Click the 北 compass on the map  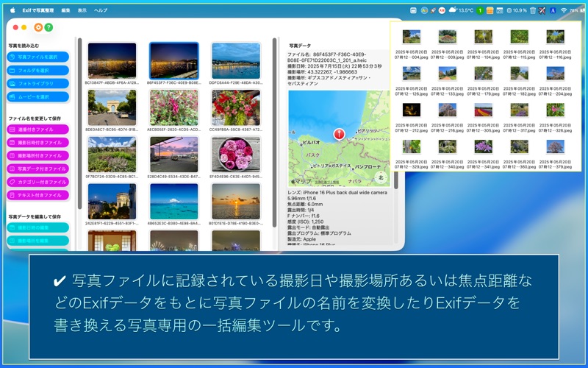coord(381,177)
